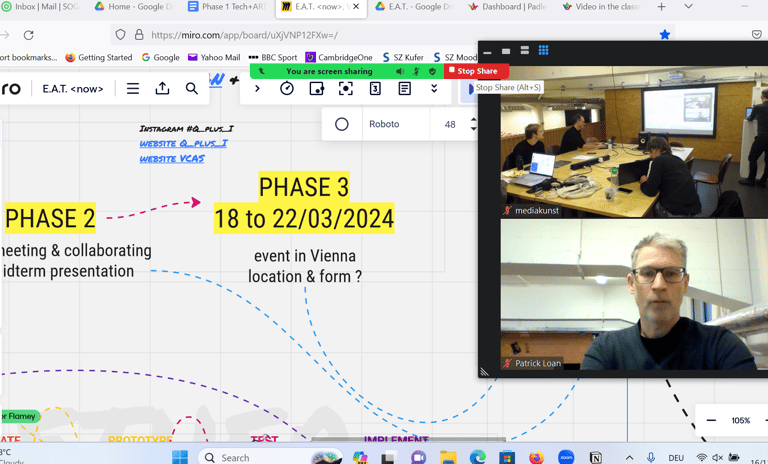Click the Miro export board icon
Image resolution: width=768 pixels, height=464 pixels.
click(x=162, y=89)
